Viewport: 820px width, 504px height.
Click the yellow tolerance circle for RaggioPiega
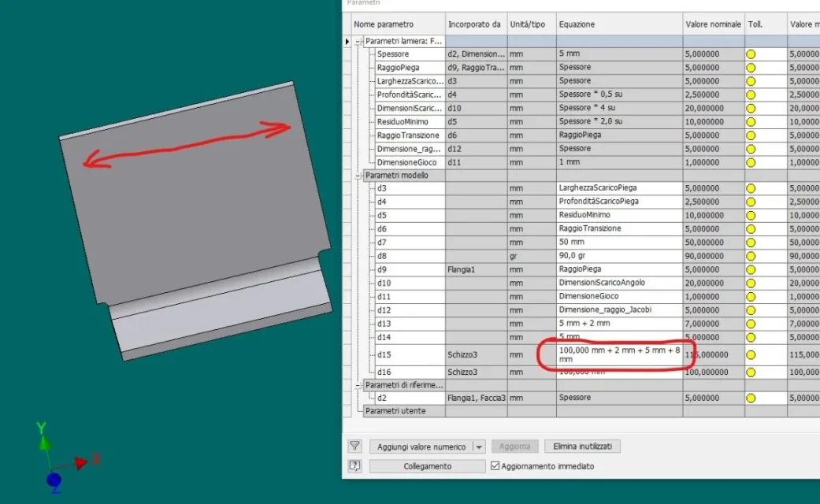click(751, 68)
